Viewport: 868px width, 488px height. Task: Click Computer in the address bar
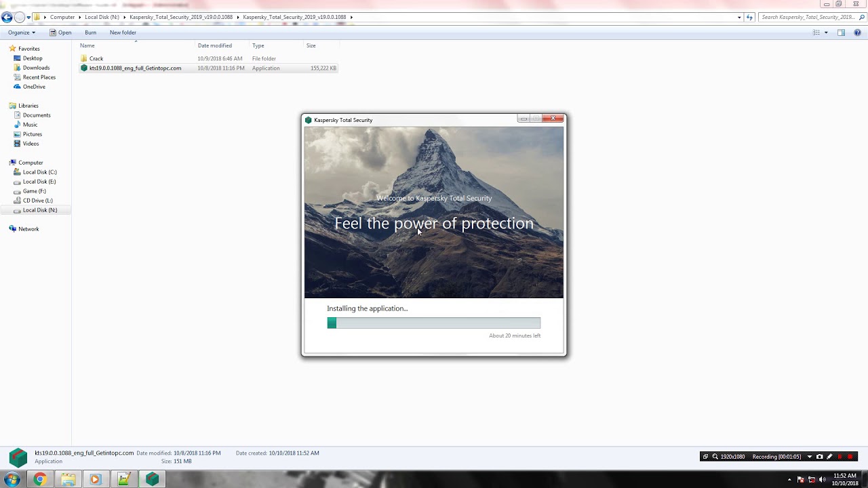(x=62, y=17)
